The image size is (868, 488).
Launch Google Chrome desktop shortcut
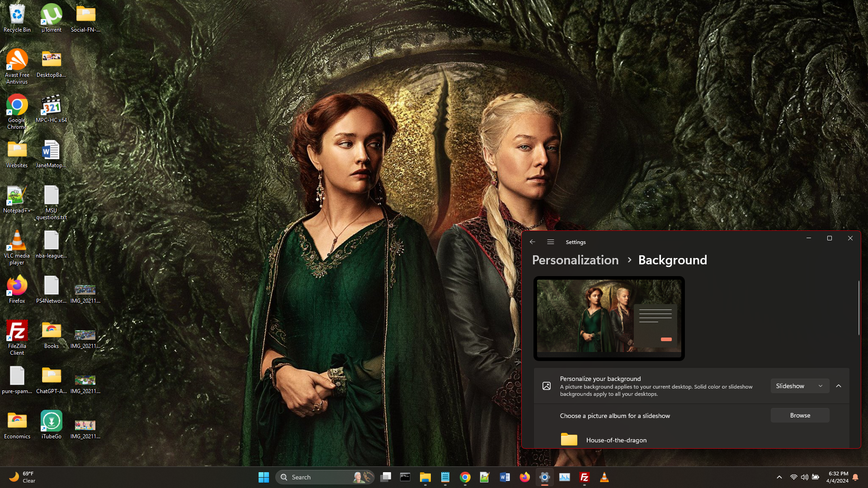pos(17,112)
